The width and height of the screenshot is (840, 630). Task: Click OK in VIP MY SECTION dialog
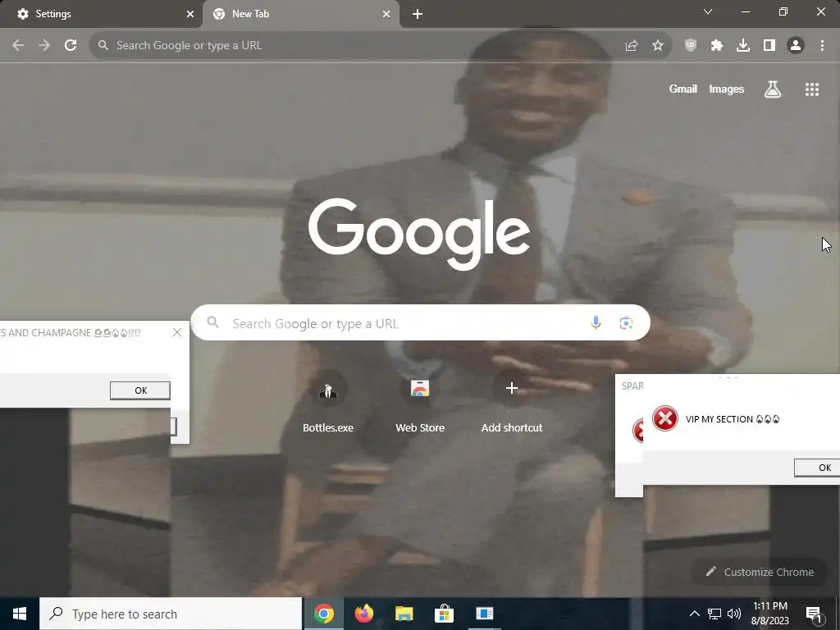[817, 468]
